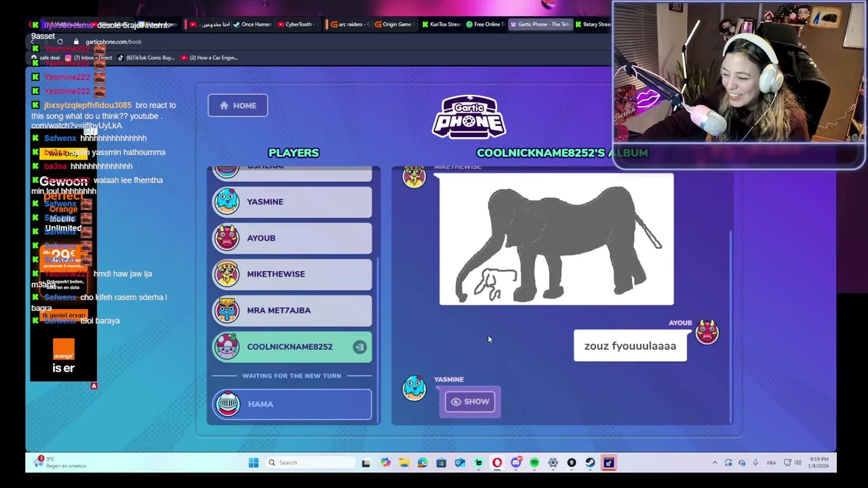Screen dimensions: 868x488
Task: Click COOLNICKNAME8252's avatar icon
Action: point(227,346)
